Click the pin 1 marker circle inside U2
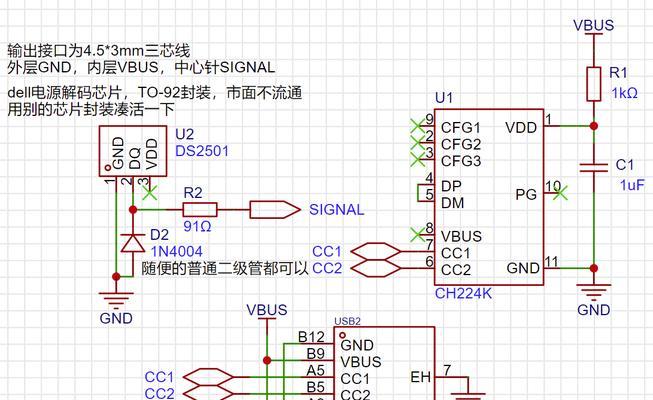Image resolution: width=653 pixels, height=400 pixels. tap(107, 168)
